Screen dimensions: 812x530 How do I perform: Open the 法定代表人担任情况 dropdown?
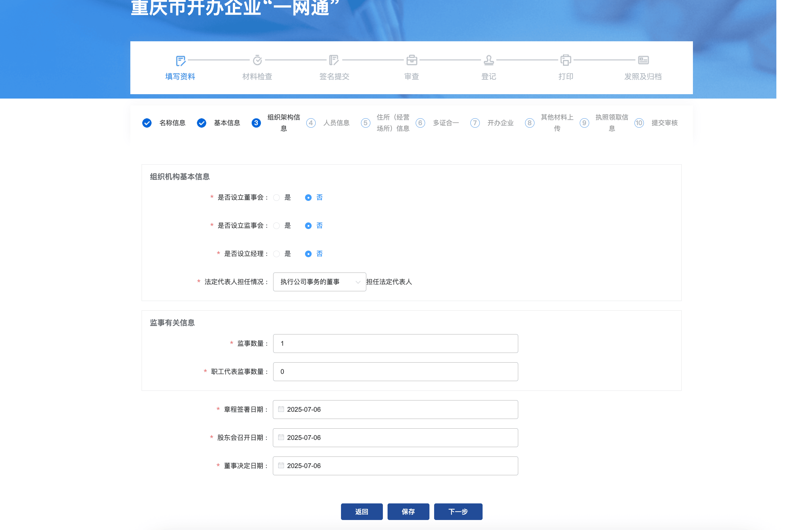pos(320,282)
